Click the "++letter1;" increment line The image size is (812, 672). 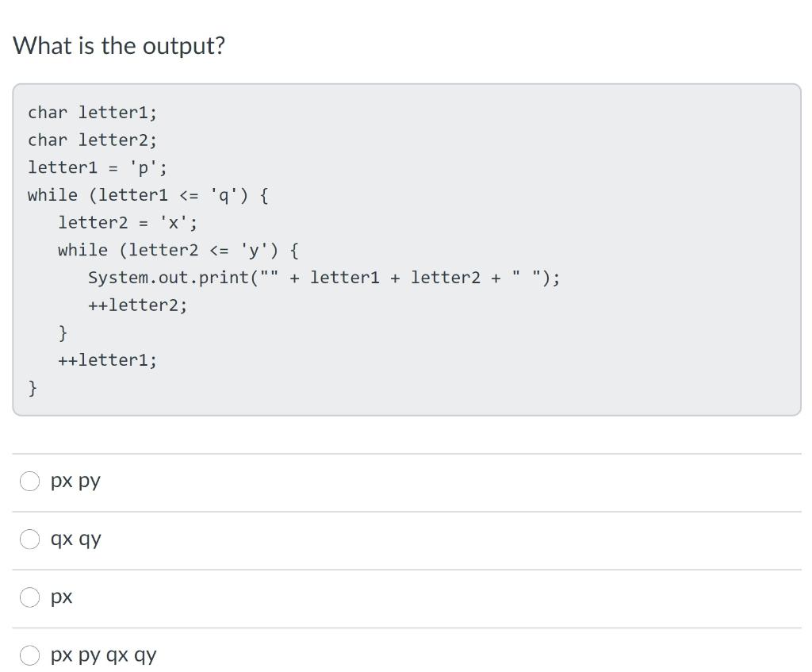click(107, 359)
